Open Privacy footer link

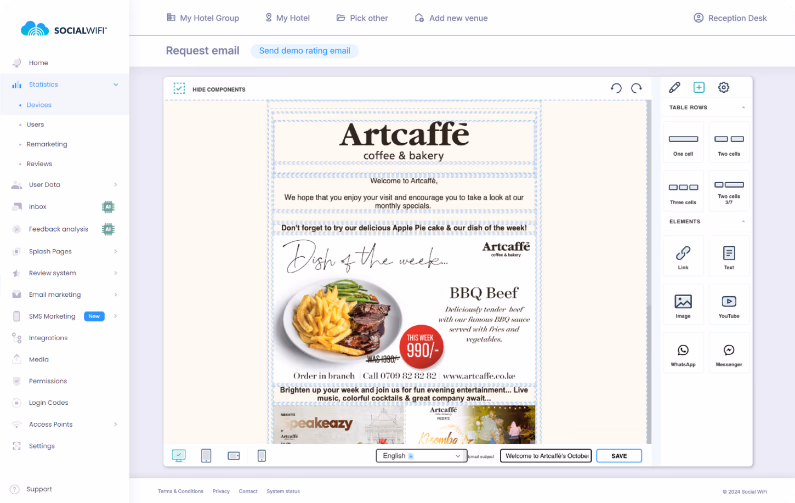coord(221,491)
